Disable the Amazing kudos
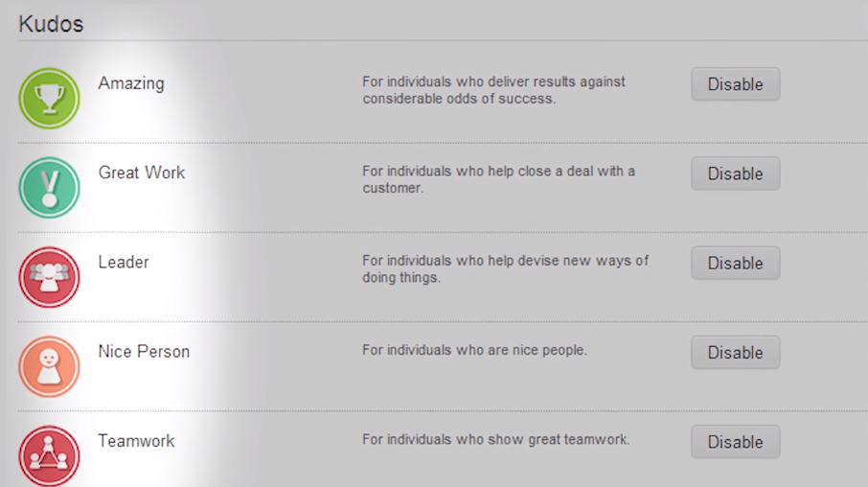This screenshot has height=487, width=868. pyautogui.click(x=735, y=84)
